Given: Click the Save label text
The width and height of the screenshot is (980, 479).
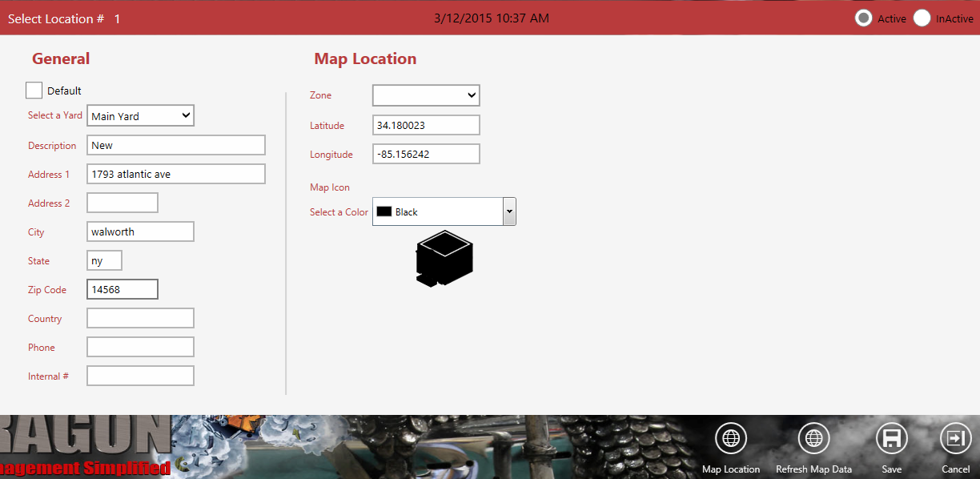Looking at the screenshot, I should pos(891,469).
